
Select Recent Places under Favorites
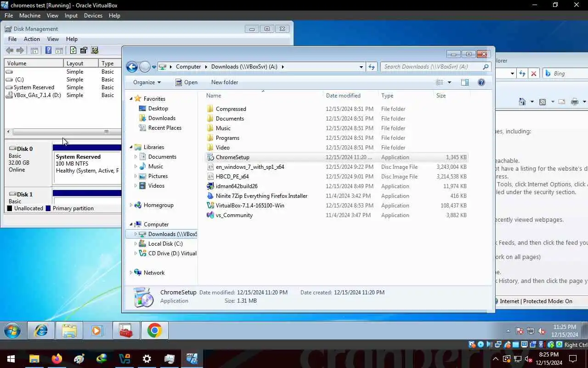pos(164,128)
